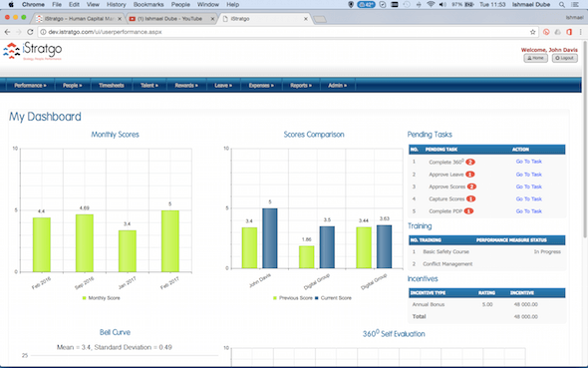Go to task for Complete PDP
588x368 pixels.
pos(529,211)
